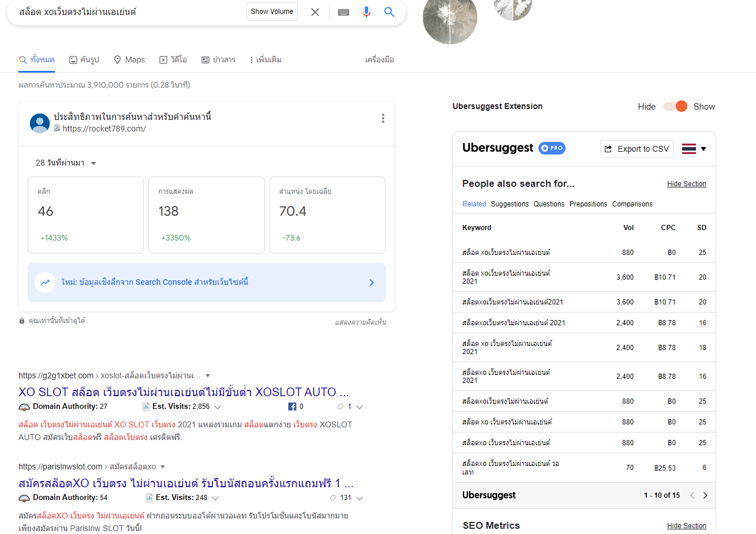Select the Suggestions tab in Ubersuggest
Viewport: 756px width, 534px height.
point(510,204)
